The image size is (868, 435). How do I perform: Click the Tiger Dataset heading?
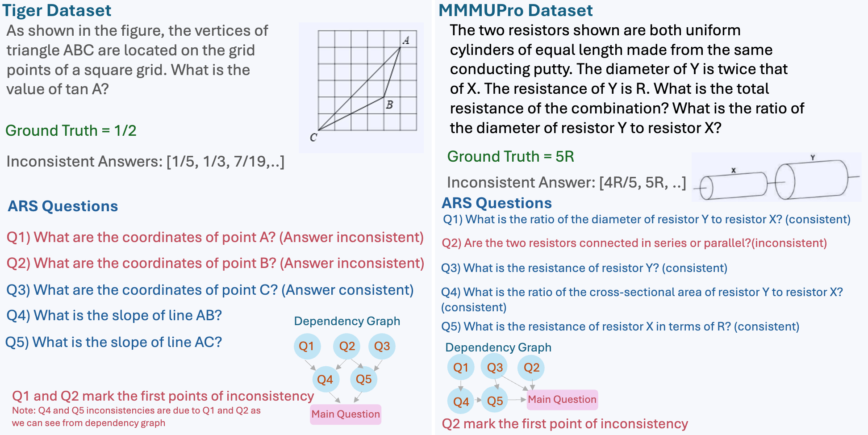(57, 10)
